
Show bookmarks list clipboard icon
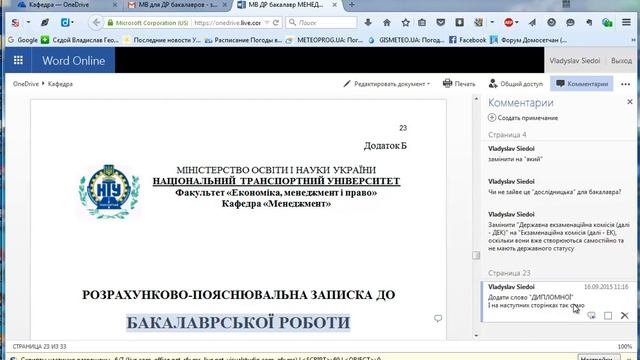[422, 22]
